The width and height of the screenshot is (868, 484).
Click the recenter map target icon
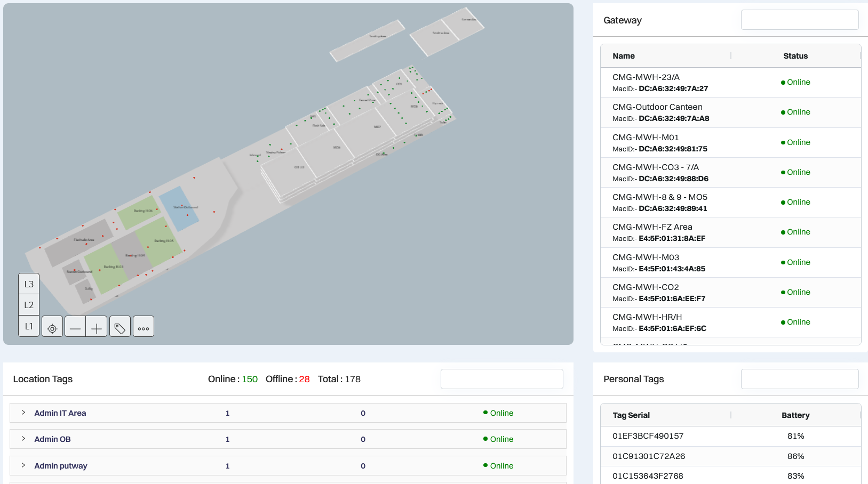tap(52, 326)
